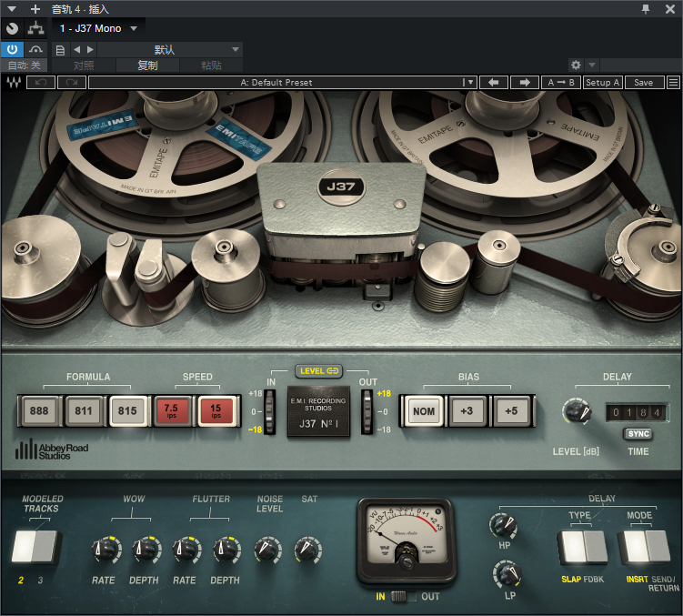
Task: Load previous Waves preset arrow
Action: (x=494, y=82)
